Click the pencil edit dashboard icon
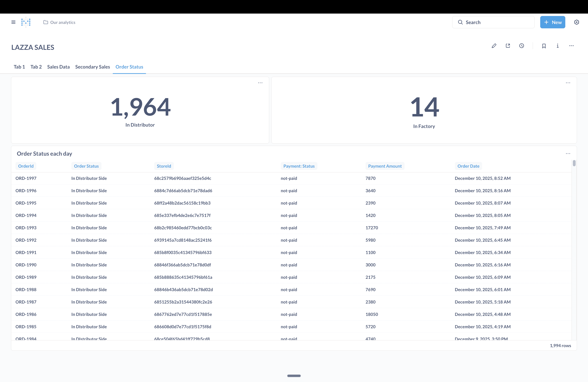This screenshot has height=382, width=588. [494, 46]
